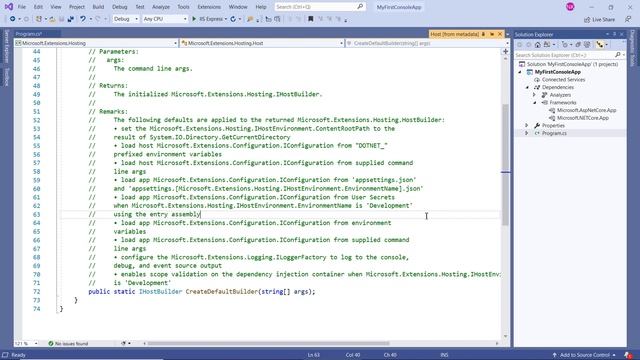Open the Microsoft.Extensions.Hosting namespace dropdown

(x=96, y=43)
